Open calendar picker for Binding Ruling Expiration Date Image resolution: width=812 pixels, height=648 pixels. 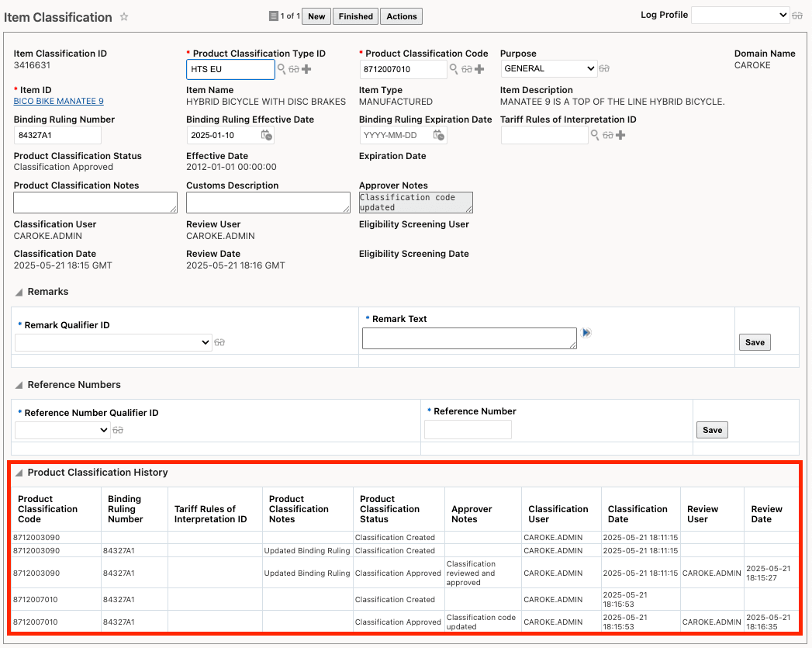click(x=439, y=135)
